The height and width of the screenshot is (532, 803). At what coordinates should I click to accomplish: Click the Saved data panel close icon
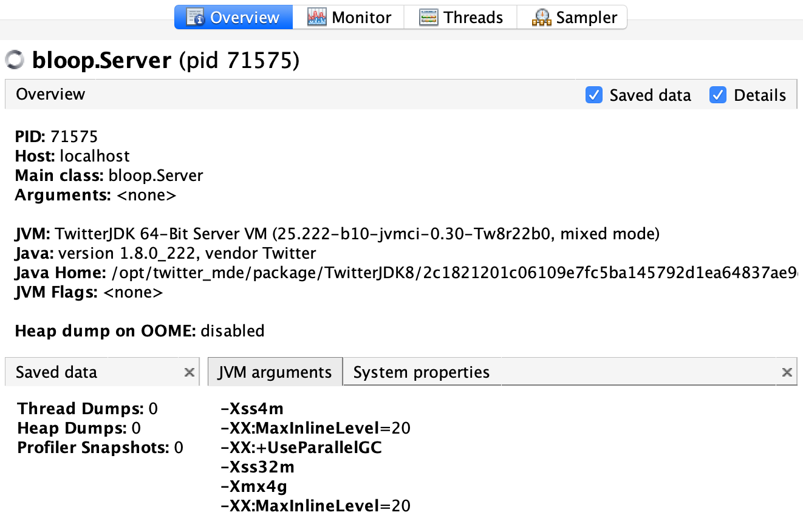(190, 372)
